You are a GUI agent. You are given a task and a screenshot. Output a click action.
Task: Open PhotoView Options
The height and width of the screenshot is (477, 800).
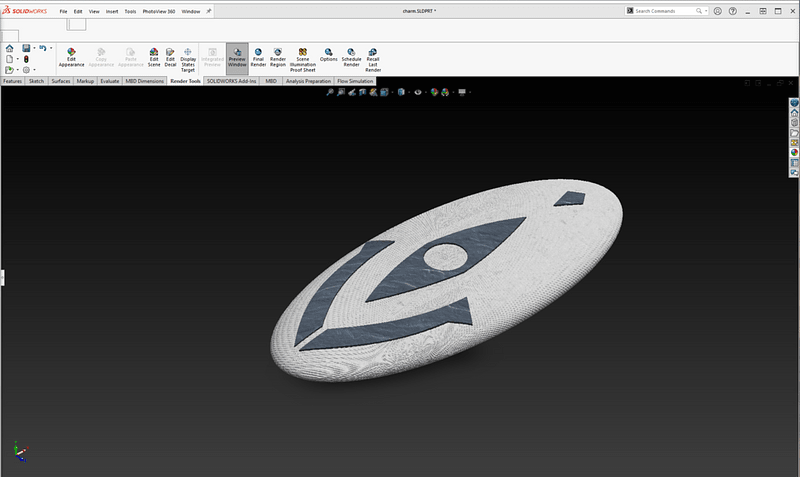(x=329, y=55)
